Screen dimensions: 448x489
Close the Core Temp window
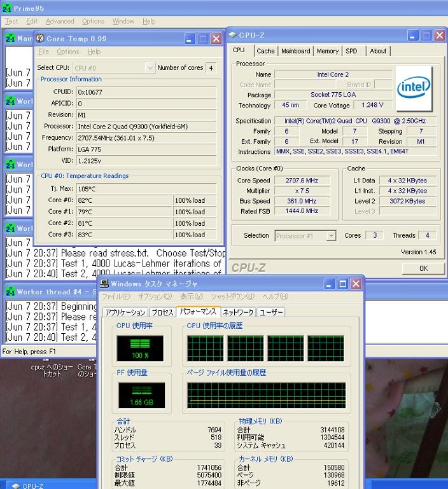point(216,39)
